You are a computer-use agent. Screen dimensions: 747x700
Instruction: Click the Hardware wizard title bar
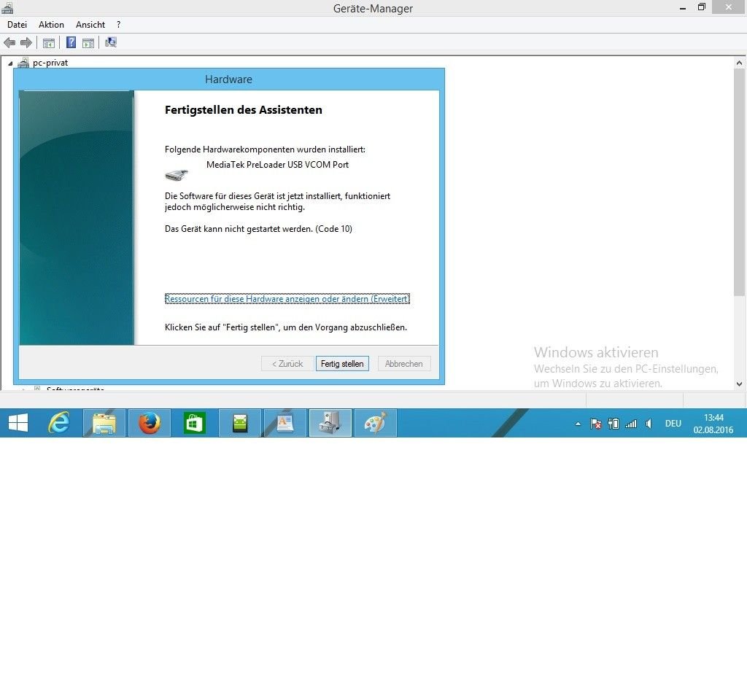click(228, 79)
